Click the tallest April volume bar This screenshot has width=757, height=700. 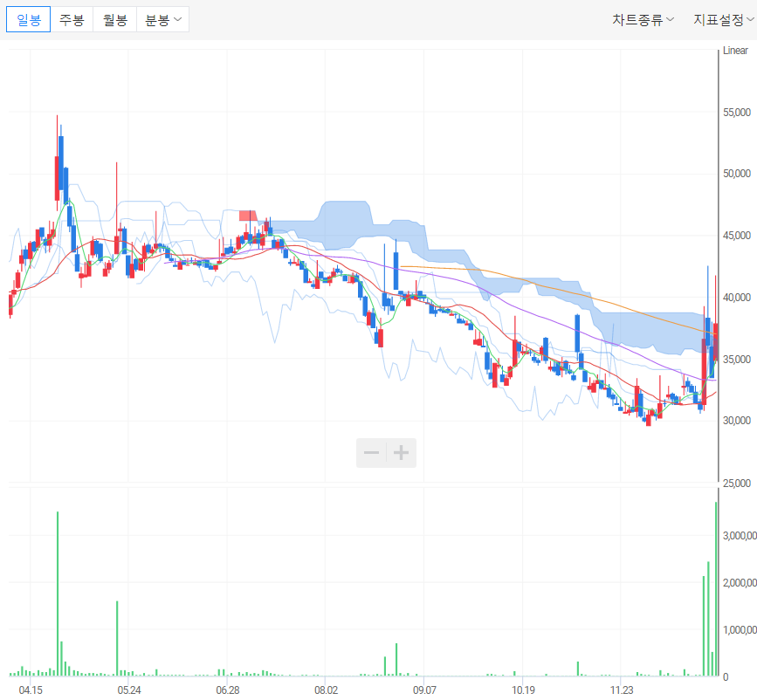[58, 594]
